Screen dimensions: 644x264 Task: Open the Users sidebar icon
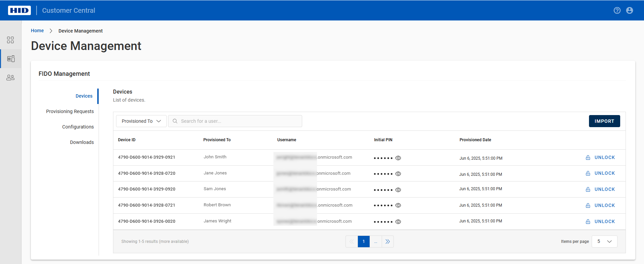tap(10, 77)
